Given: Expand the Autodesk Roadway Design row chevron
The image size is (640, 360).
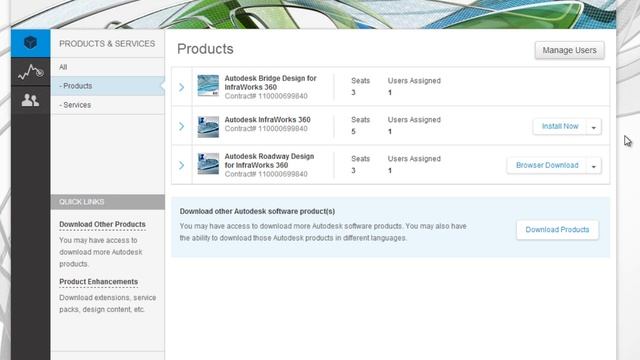Looking at the screenshot, I should tap(182, 165).
